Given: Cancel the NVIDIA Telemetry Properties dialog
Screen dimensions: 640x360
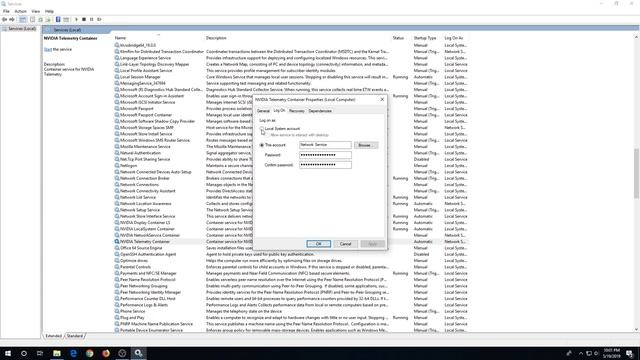Looking at the screenshot, I should [345, 244].
